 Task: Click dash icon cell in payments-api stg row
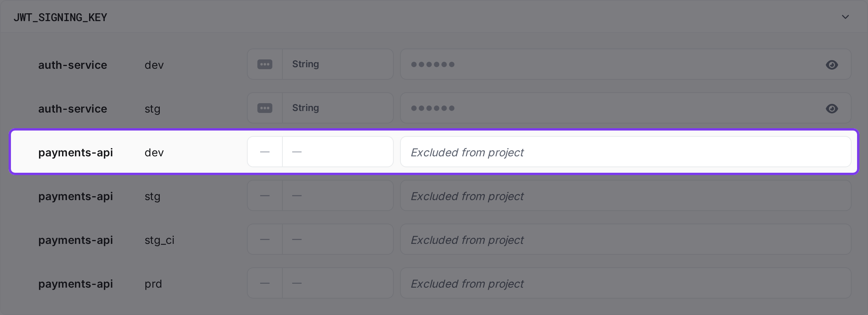[265, 195]
